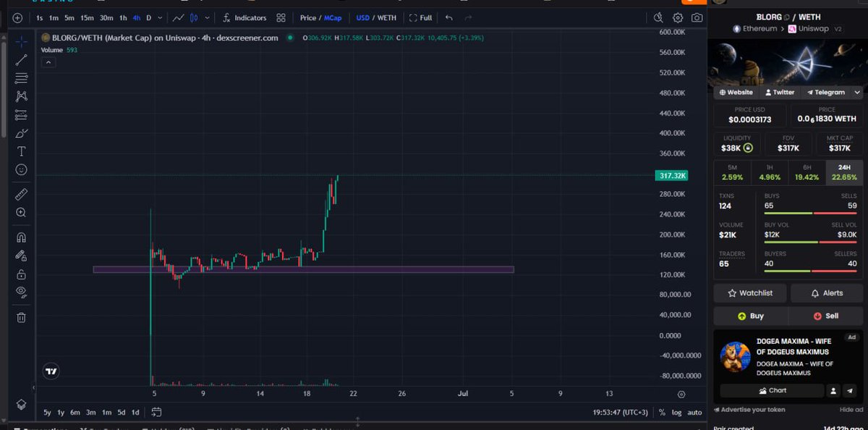
Task: Add BLORG to Watchlist
Action: tap(750, 293)
